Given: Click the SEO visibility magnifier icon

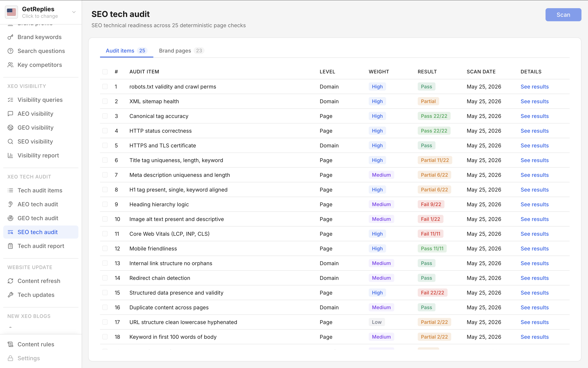Looking at the screenshot, I should pos(10,141).
